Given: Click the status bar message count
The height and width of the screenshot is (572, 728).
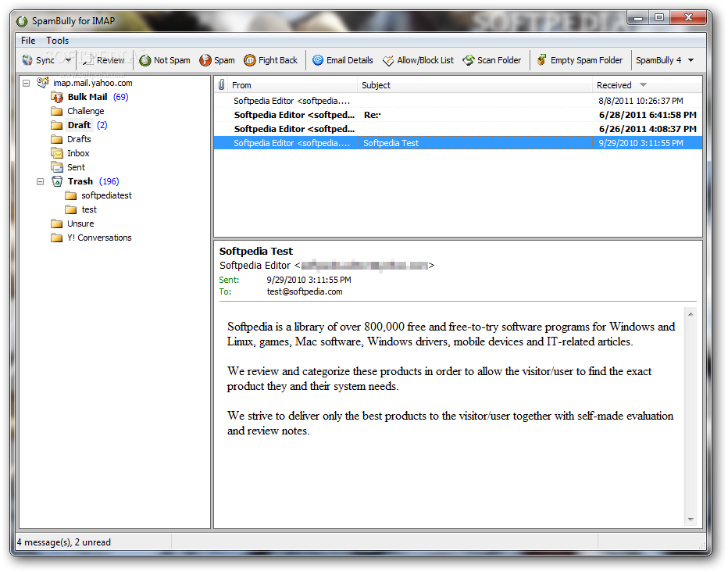Looking at the screenshot, I should tap(64, 542).
